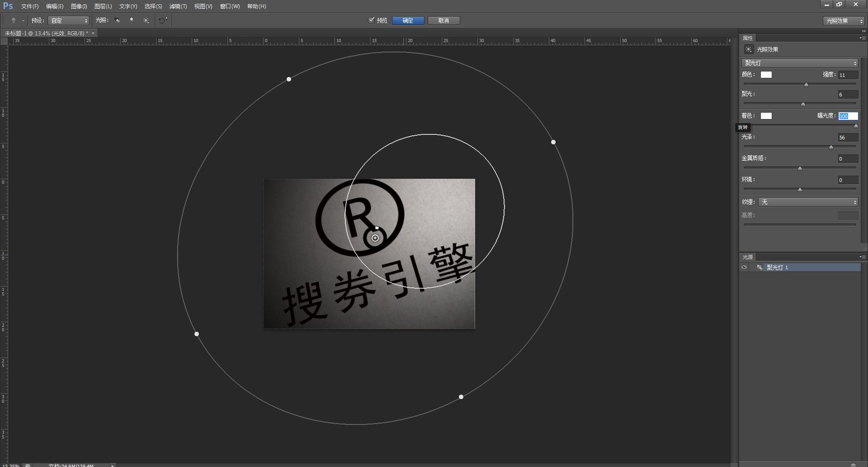This screenshot has width=868, height=467.
Task: Click the 曝光度 value field
Action: tap(848, 116)
